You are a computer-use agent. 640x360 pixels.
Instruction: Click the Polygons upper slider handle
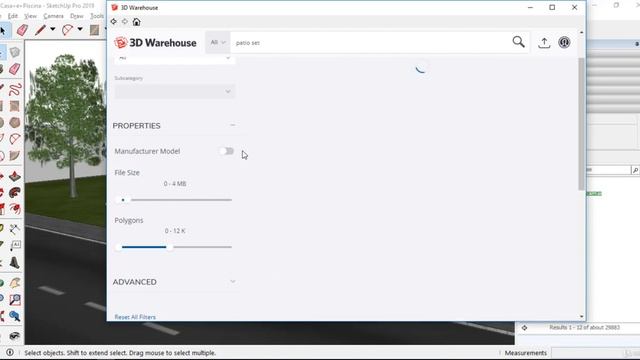[169, 247]
